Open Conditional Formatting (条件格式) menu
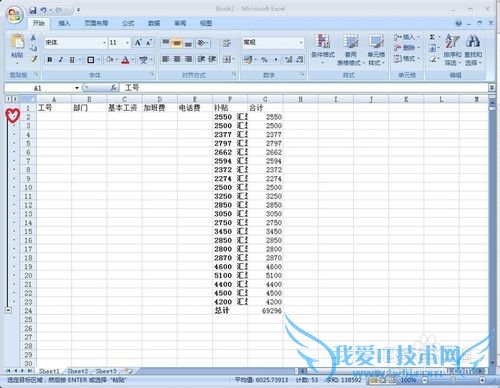This screenshot has width=500, height=388. pos(323,49)
